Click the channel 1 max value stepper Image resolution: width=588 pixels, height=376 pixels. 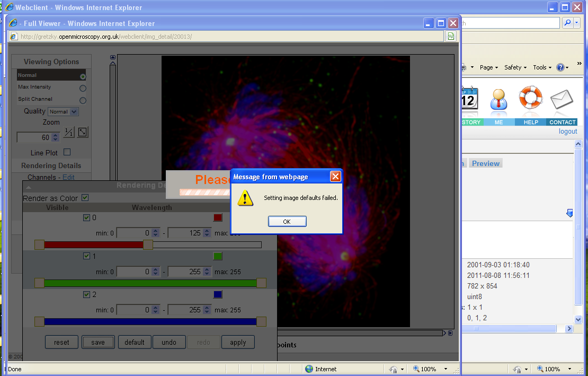207,272
